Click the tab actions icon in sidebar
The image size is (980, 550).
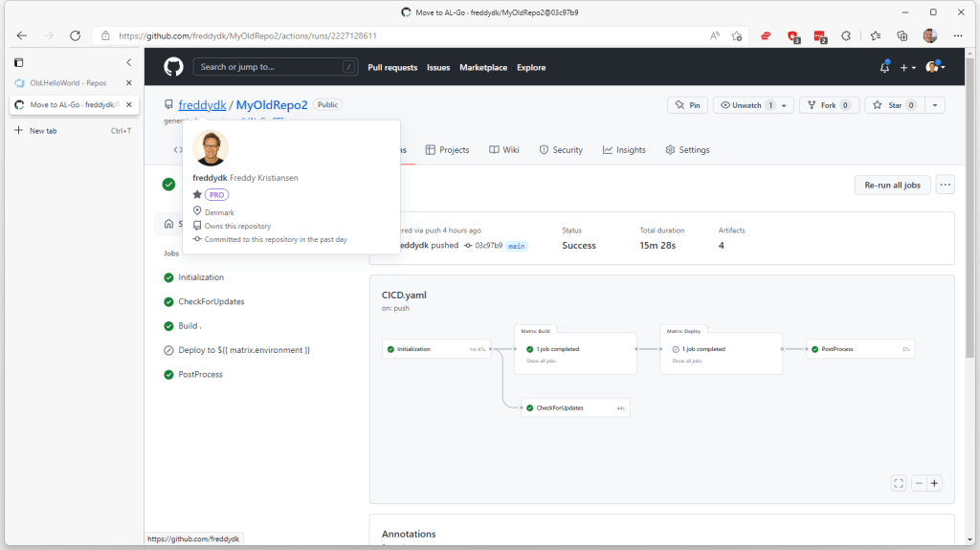coord(19,62)
